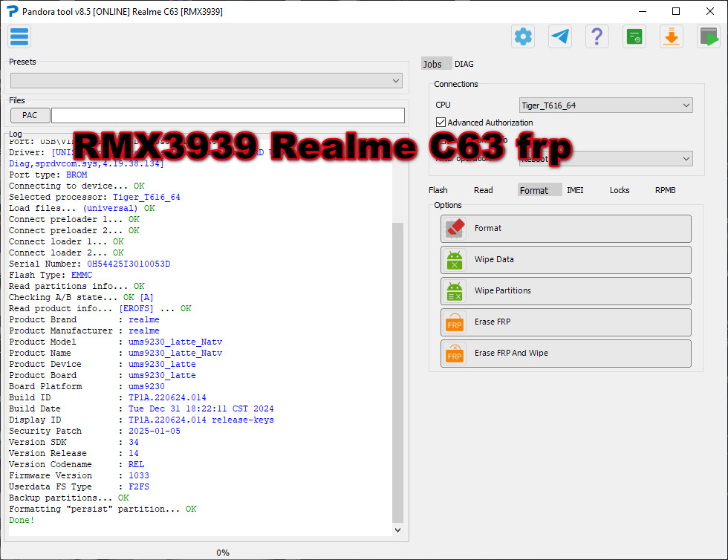Viewport: 728px width, 560px height.
Task: Click the green play start icon
Action: coord(709,36)
